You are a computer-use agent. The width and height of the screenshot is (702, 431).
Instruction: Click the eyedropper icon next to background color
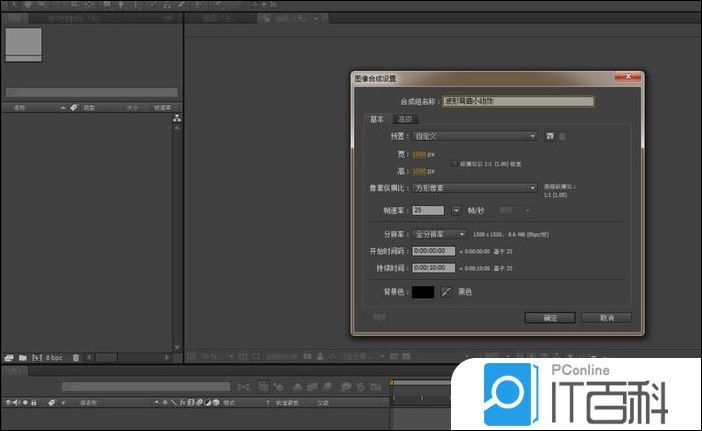pos(446,292)
